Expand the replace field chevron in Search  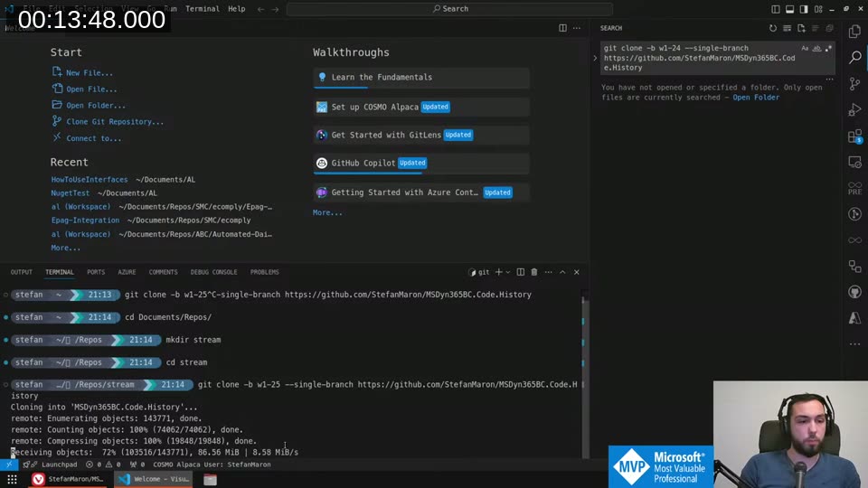595,58
